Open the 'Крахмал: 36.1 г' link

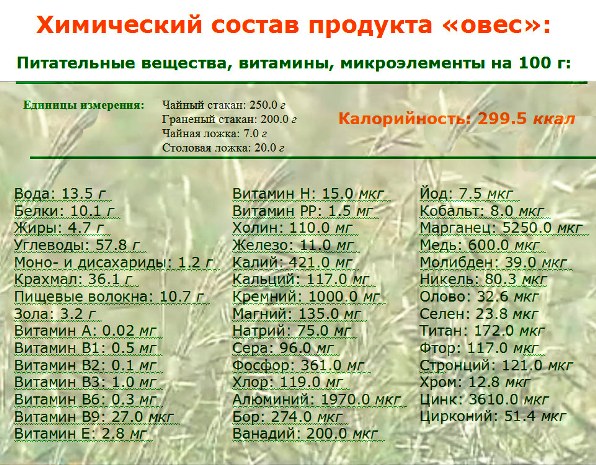tap(74, 279)
